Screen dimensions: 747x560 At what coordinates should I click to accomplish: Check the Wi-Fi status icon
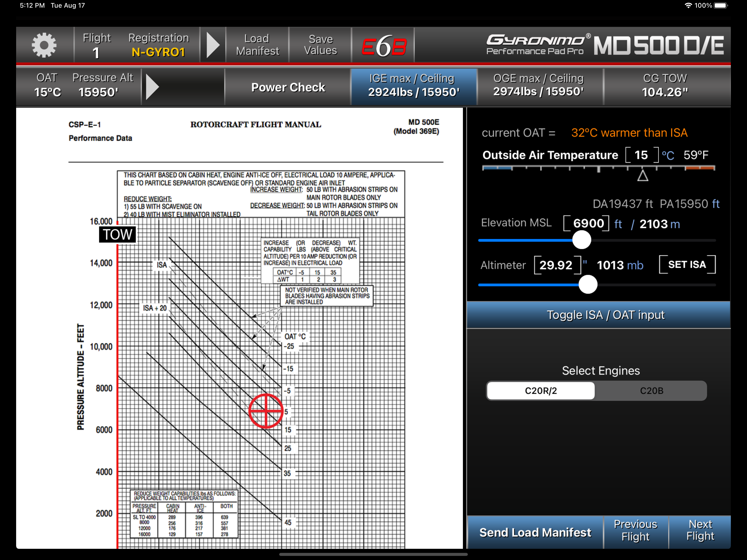tap(688, 5)
